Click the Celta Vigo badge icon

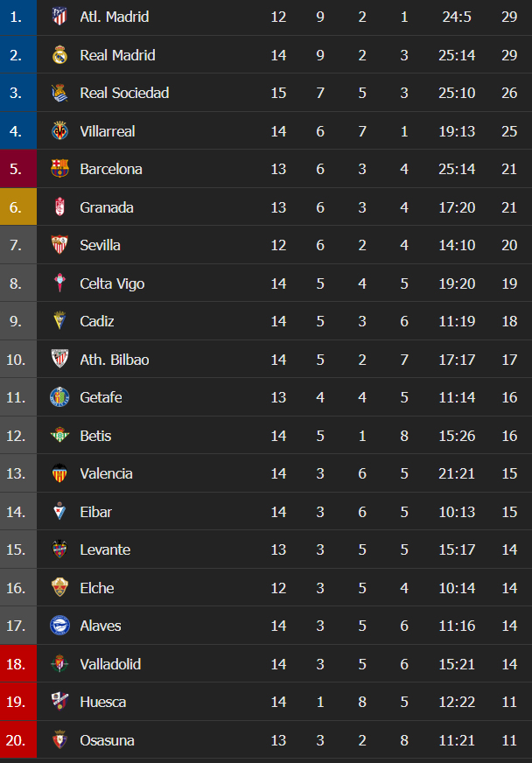59,283
